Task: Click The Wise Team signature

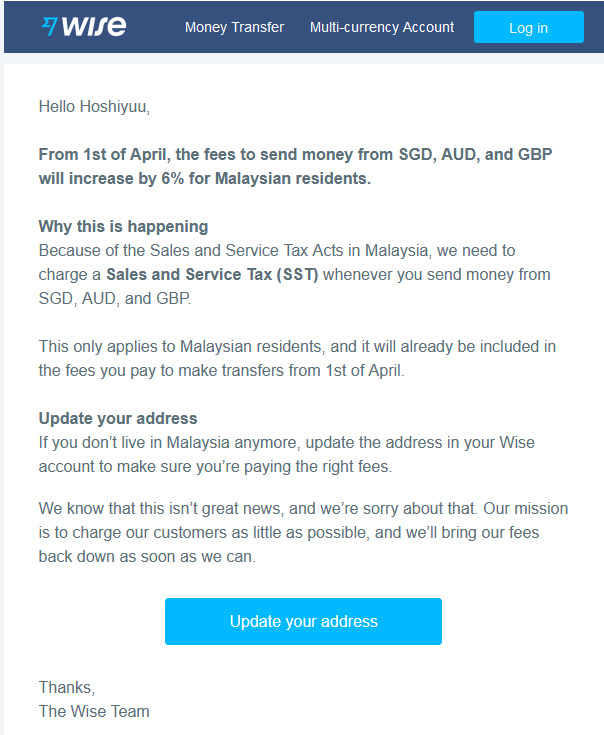Action: coord(94,711)
